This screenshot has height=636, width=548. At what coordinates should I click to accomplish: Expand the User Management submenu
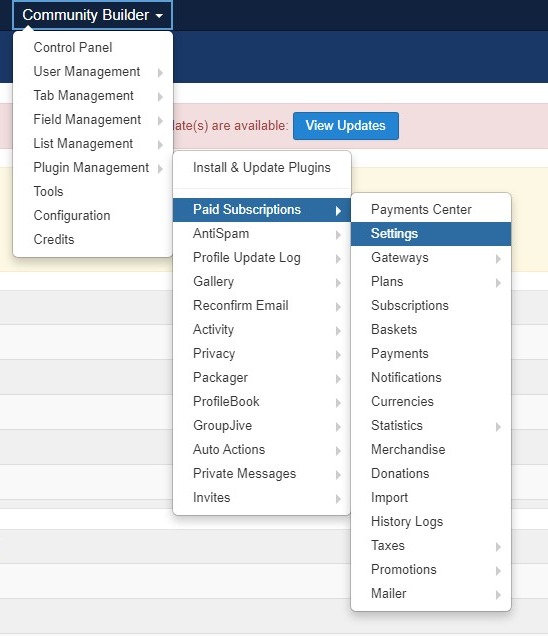coord(93,71)
